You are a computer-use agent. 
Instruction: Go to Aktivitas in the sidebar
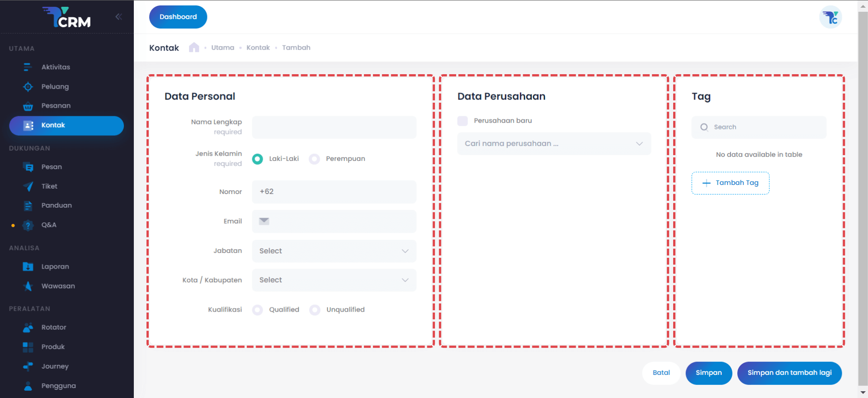(x=56, y=67)
